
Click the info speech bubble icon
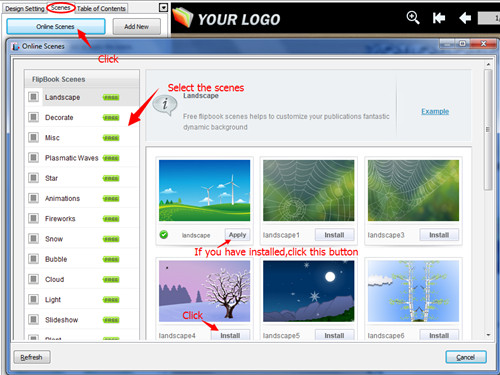tap(165, 105)
